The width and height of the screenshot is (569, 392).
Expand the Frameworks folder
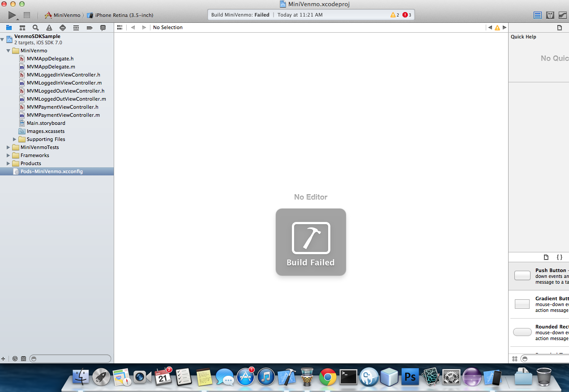click(9, 155)
